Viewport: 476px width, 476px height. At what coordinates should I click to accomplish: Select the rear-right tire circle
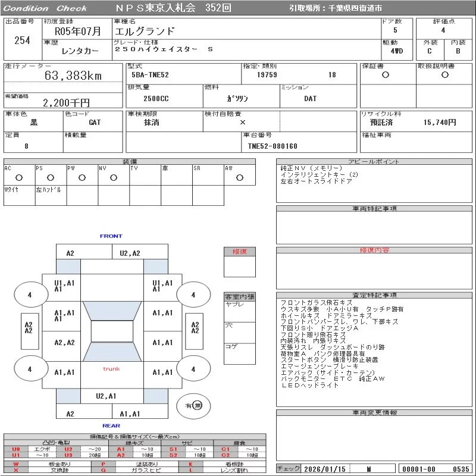point(193,369)
